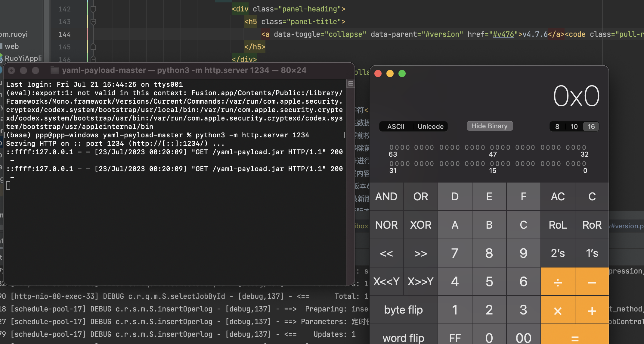Toggle binary bit 0 in Calculator
Viewport: 644px width, 344px height.
[x=584, y=164]
